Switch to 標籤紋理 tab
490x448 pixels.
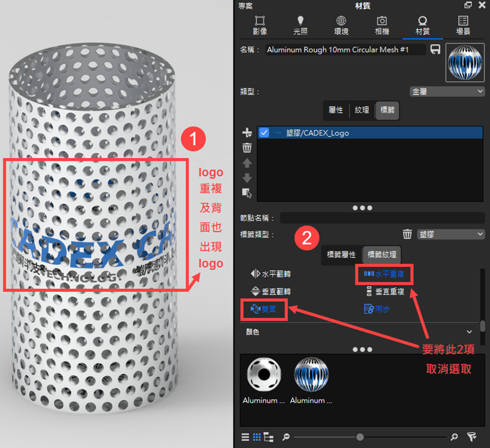382,255
